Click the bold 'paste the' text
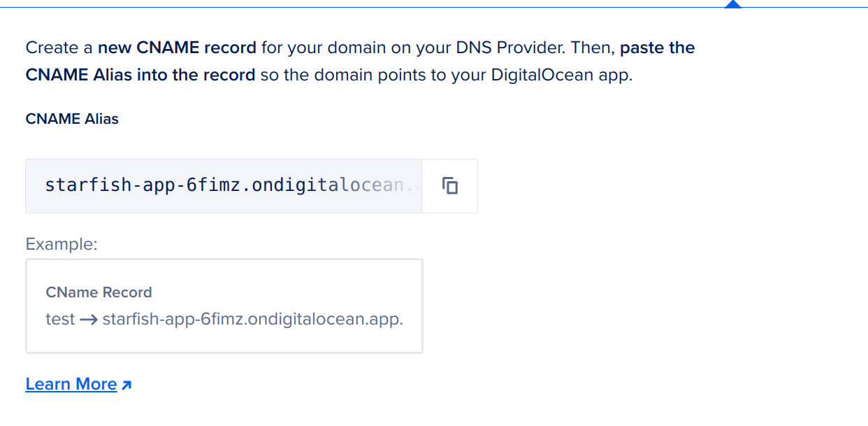Image resolution: width=868 pixels, height=426 pixels. pyautogui.click(x=657, y=48)
